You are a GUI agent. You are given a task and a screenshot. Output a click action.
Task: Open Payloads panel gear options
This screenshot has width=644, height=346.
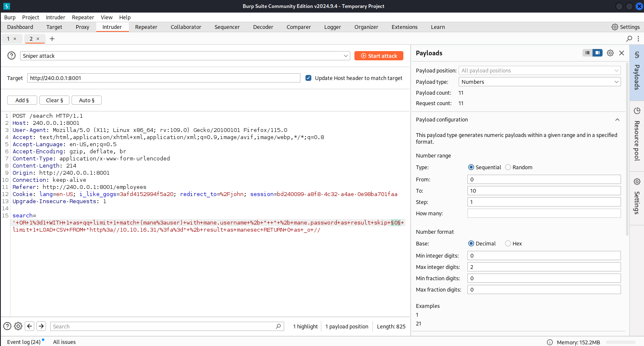pyautogui.click(x=610, y=53)
